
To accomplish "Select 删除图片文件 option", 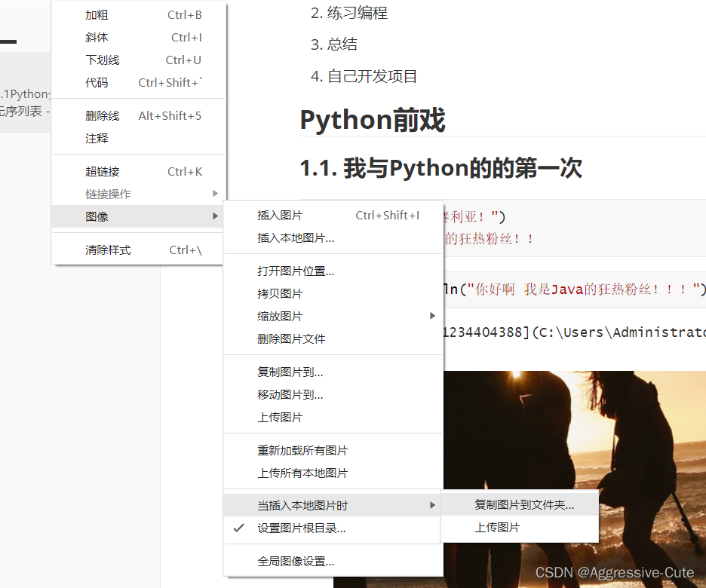I will coord(333,338).
